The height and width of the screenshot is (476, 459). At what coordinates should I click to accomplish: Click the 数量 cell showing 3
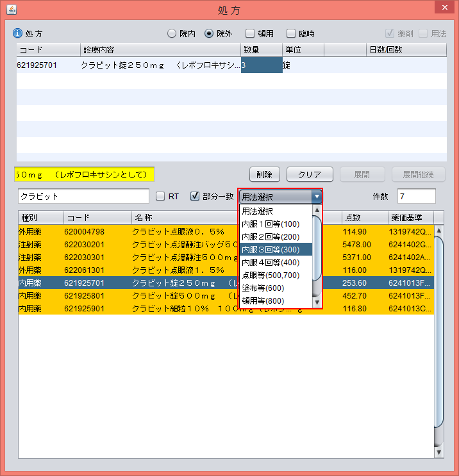click(x=261, y=65)
